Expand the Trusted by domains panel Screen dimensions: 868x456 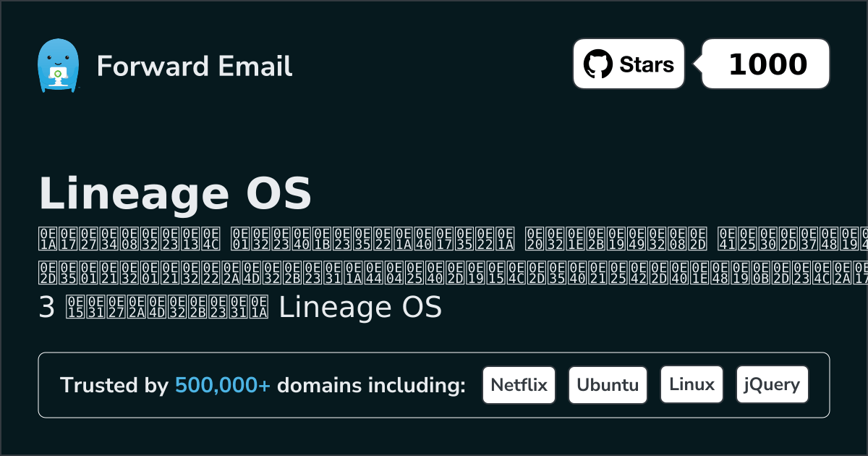[434, 384]
